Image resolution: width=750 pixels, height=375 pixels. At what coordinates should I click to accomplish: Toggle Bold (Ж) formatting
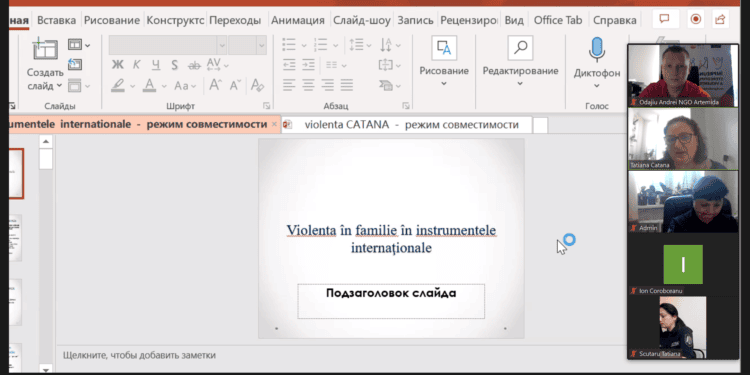tap(118, 65)
